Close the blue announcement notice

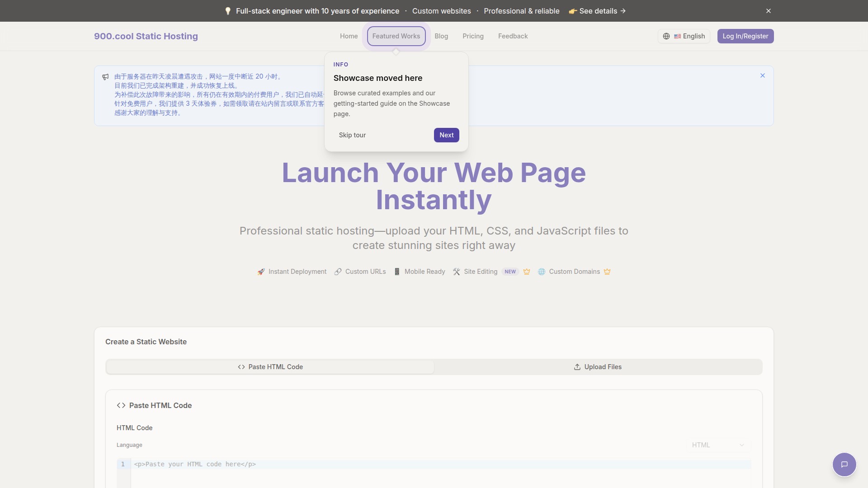click(x=762, y=75)
